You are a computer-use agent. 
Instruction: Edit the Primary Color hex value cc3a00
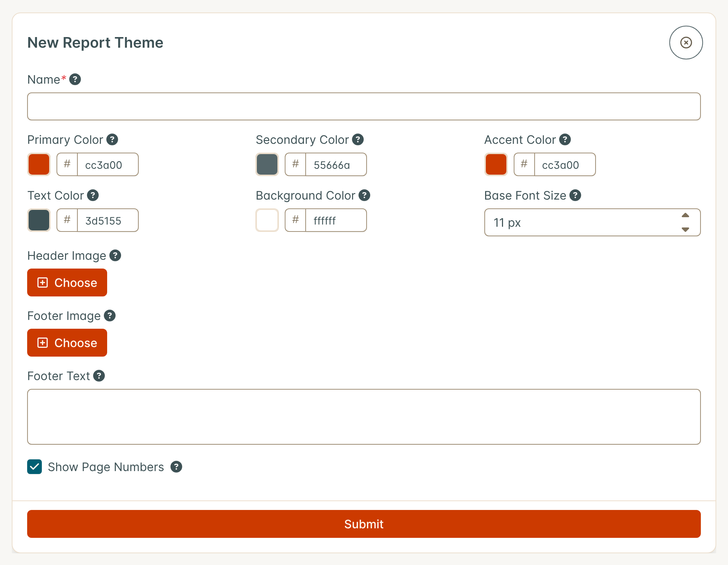108,164
